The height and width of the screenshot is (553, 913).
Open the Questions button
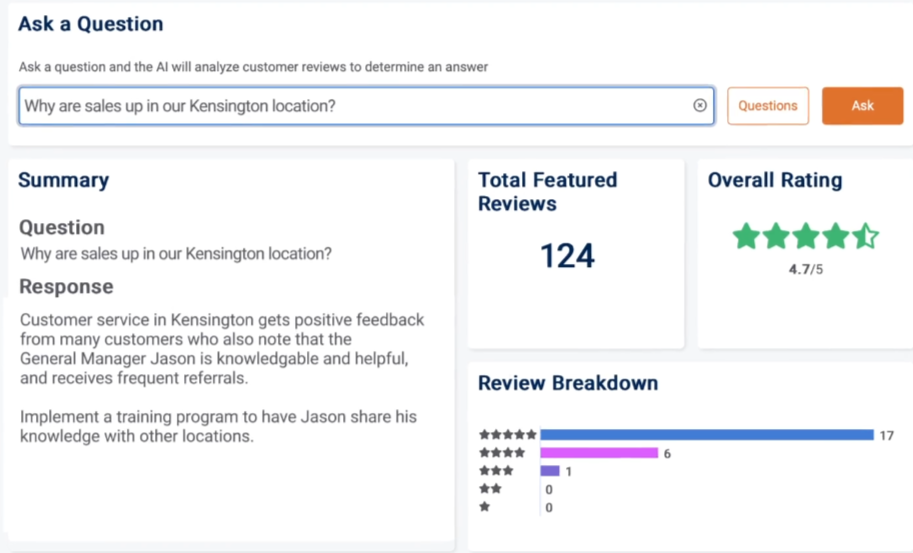768,106
